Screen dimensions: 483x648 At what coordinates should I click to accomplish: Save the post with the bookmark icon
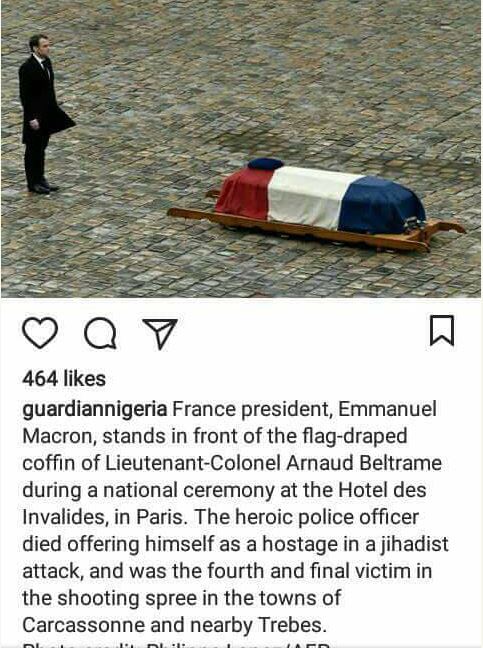[x=442, y=330]
